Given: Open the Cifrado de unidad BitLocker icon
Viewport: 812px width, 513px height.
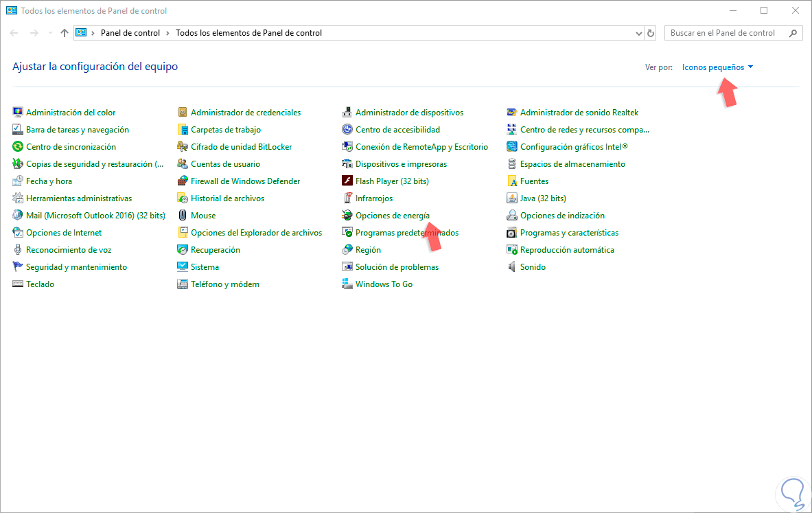Looking at the screenshot, I should click(x=183, y=147).
